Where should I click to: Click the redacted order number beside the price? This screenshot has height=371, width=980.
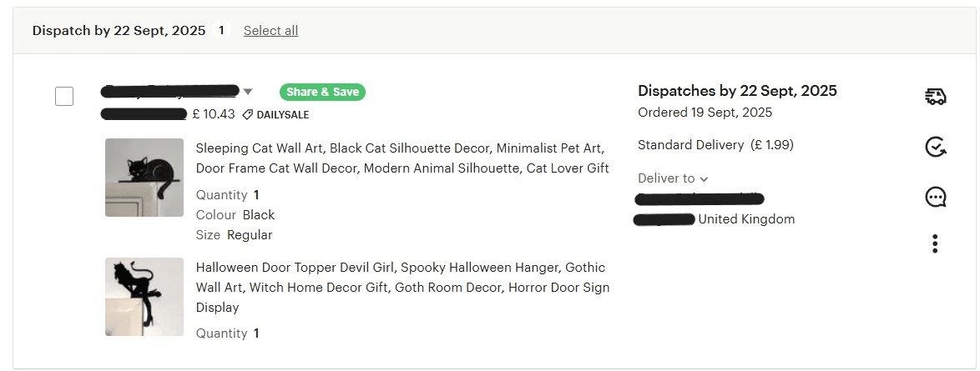(x=144, y=114)
